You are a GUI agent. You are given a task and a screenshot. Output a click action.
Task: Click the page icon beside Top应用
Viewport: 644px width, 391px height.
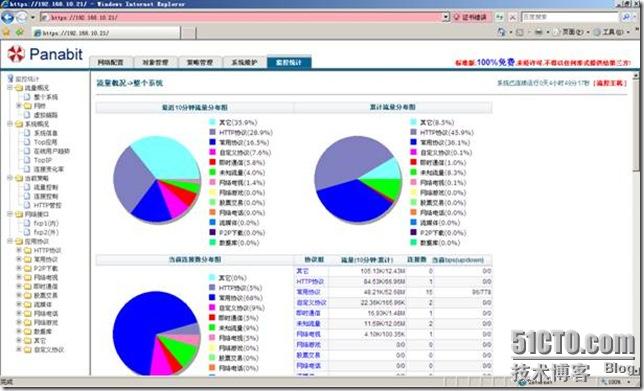pos(27,142)
